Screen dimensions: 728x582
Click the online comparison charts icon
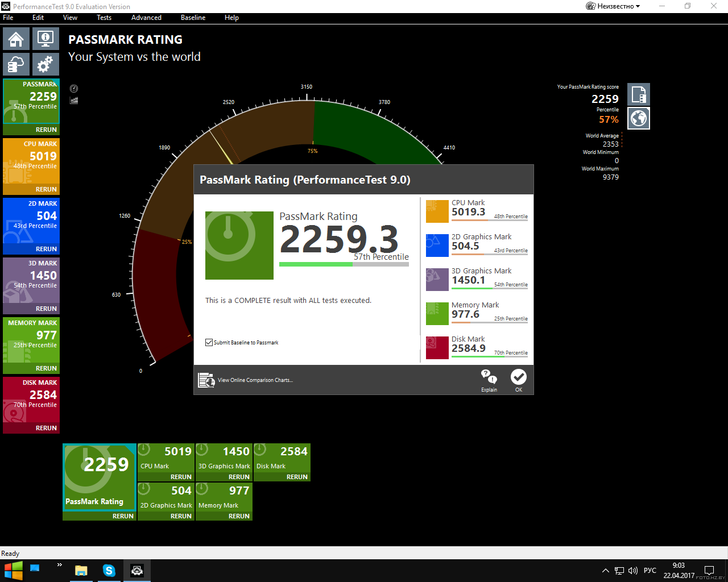(x=206, y=380)
